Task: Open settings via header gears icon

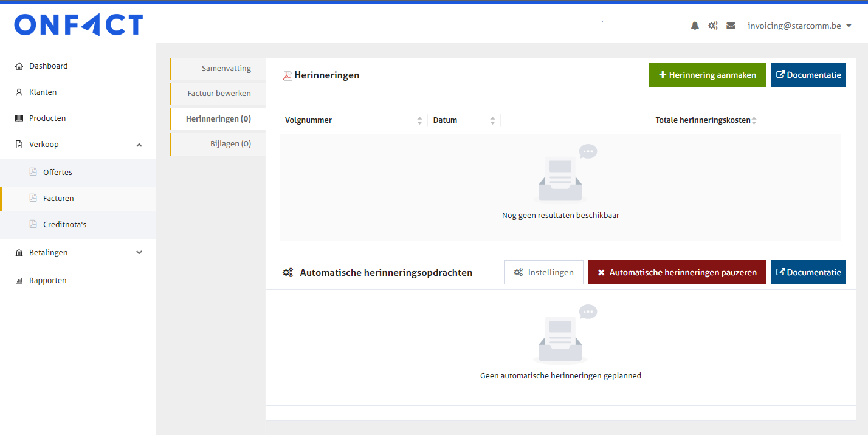Action: (x=713, y=26)
